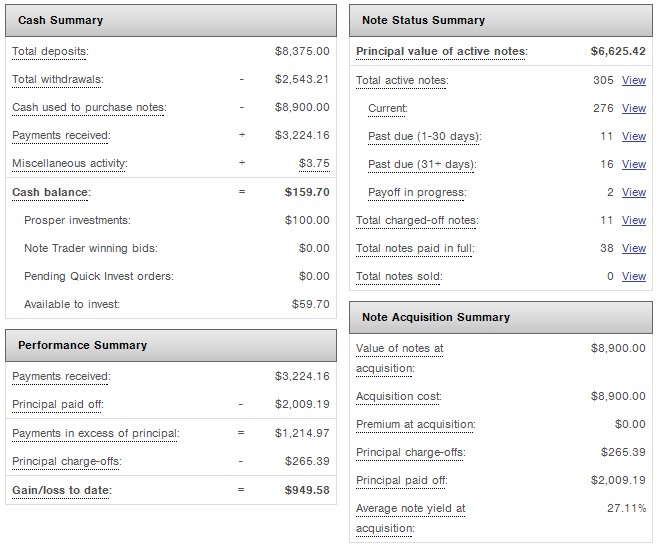Screen dimensions: 657x544
Task: Click Miscellaneous activity label
Action: point(70,163)
